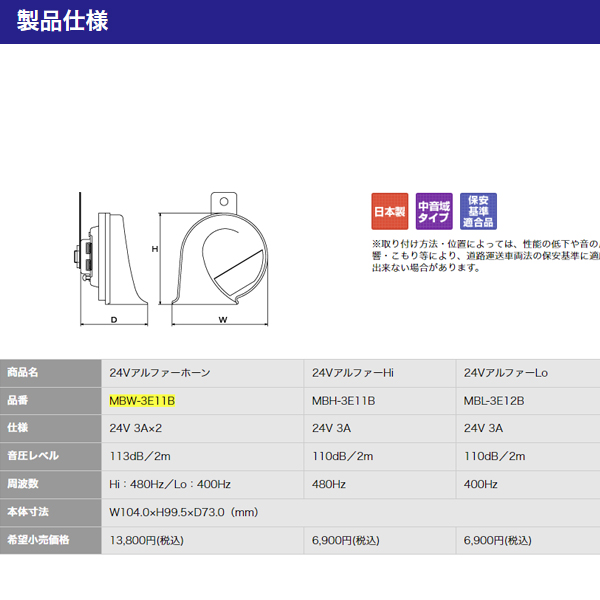The width and height of the screenshot is (600, 600).
Task: Click the blue 保安基準適合品 badge
Action: point(478,212)
